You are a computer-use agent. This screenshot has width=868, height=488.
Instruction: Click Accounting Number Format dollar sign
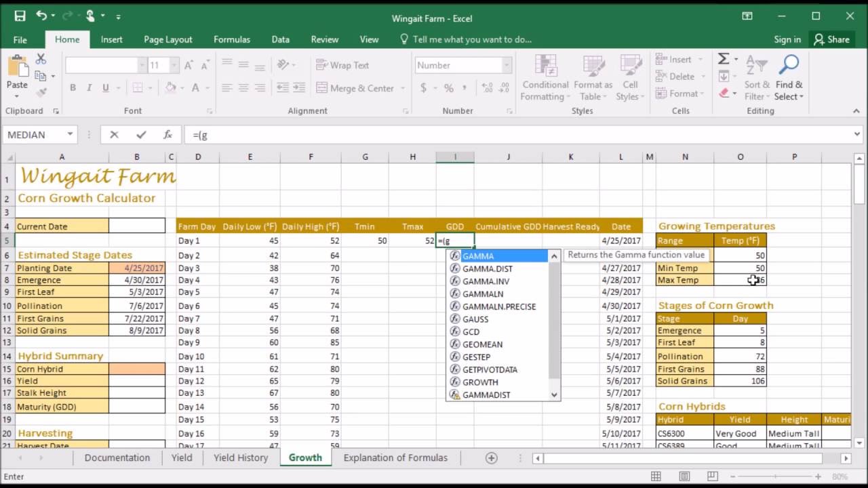tap(424, 88)
